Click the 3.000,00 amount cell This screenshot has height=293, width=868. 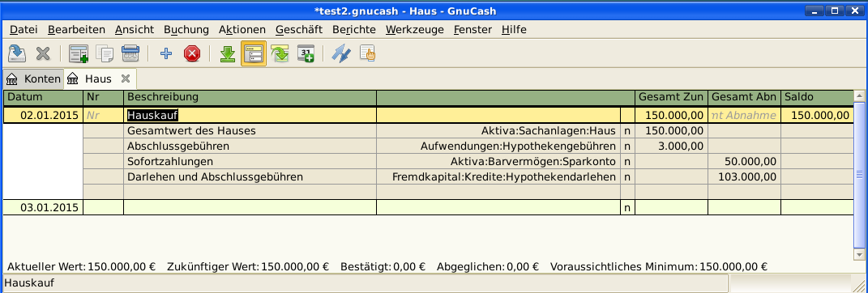[671, 146]
